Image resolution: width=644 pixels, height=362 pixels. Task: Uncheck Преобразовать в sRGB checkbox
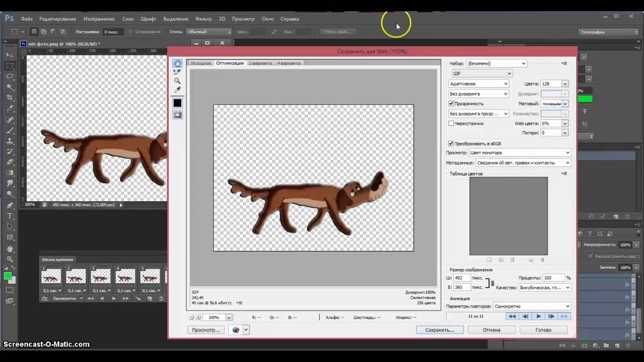[451, 143]
